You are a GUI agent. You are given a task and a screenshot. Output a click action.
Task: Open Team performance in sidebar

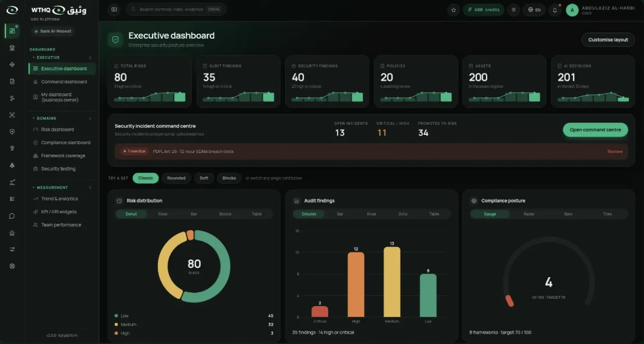tap(62, 225)
